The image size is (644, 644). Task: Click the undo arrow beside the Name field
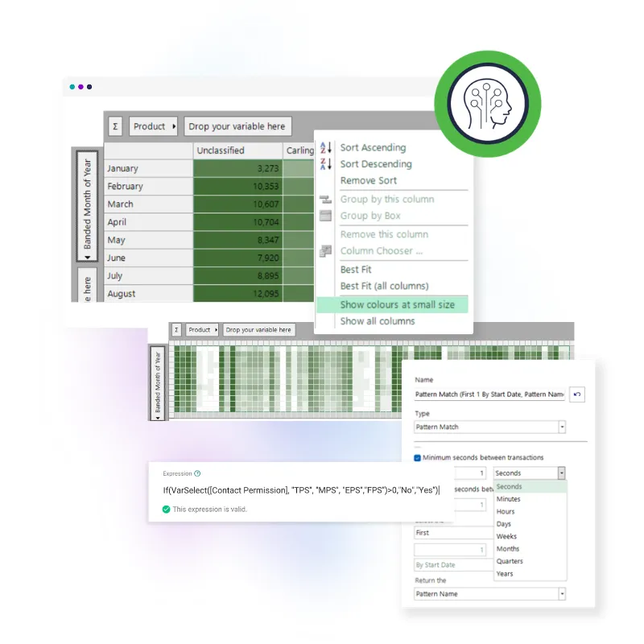(x=578, y=394)
